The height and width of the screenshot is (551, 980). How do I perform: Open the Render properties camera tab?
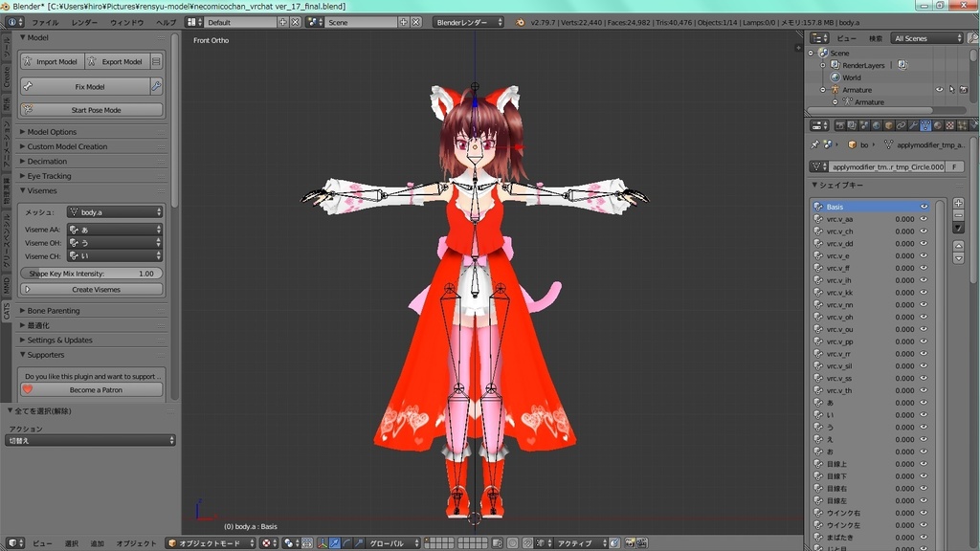pos(841,124)
